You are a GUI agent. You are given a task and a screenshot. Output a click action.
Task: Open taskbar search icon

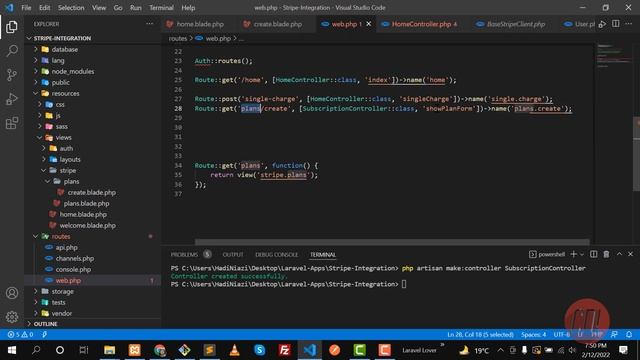36,350
